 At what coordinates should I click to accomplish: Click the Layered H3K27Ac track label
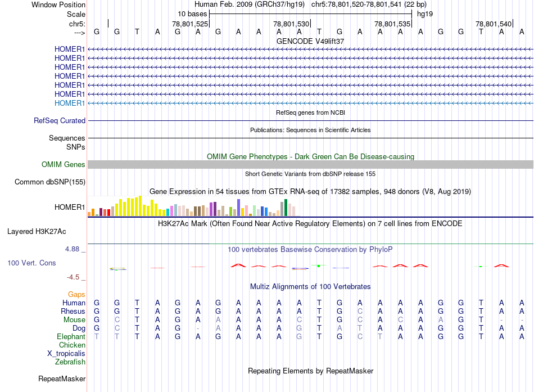(x=37, y=232)
